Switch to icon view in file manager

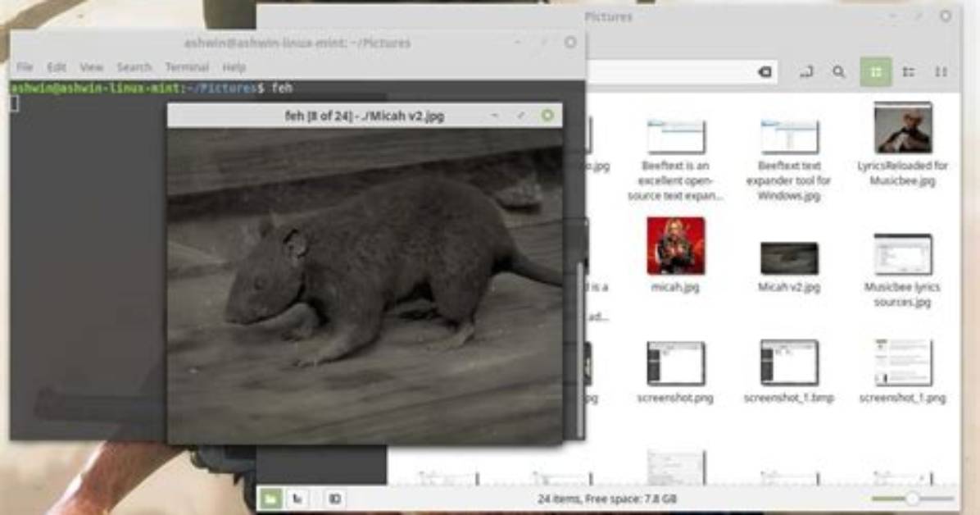[x=876, y=72]
